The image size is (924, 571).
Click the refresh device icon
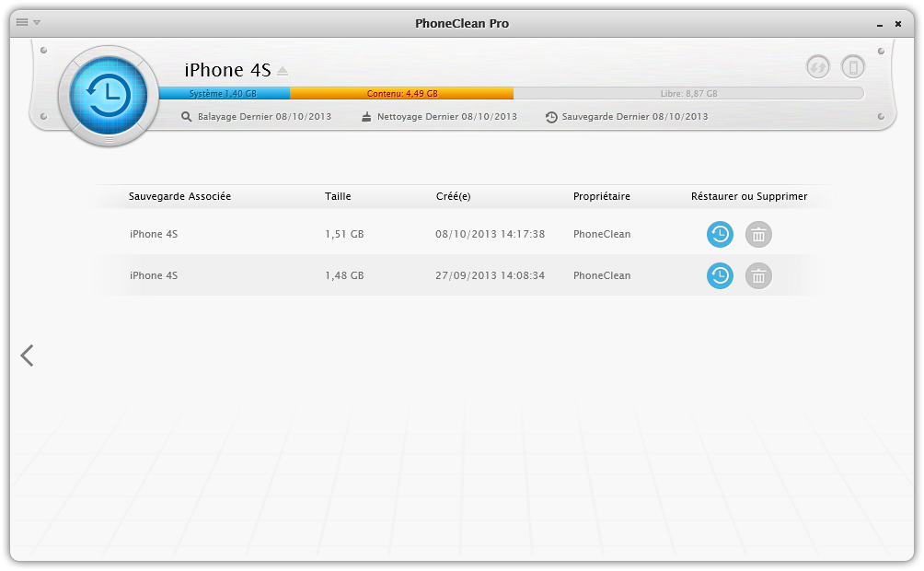tap(818, 66)
